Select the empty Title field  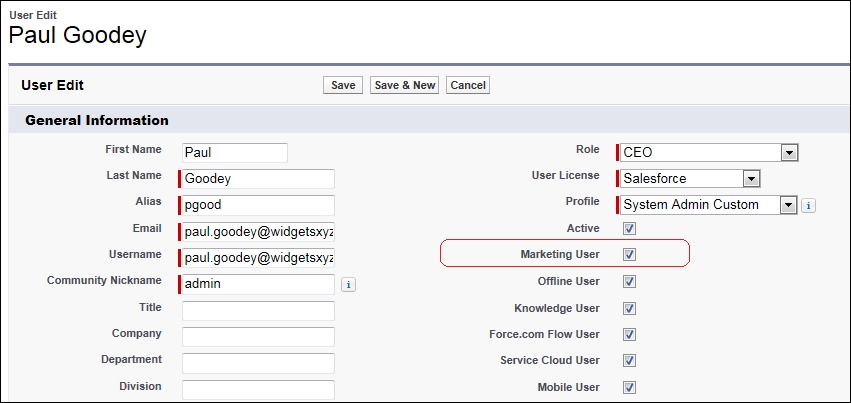(258, 311)
